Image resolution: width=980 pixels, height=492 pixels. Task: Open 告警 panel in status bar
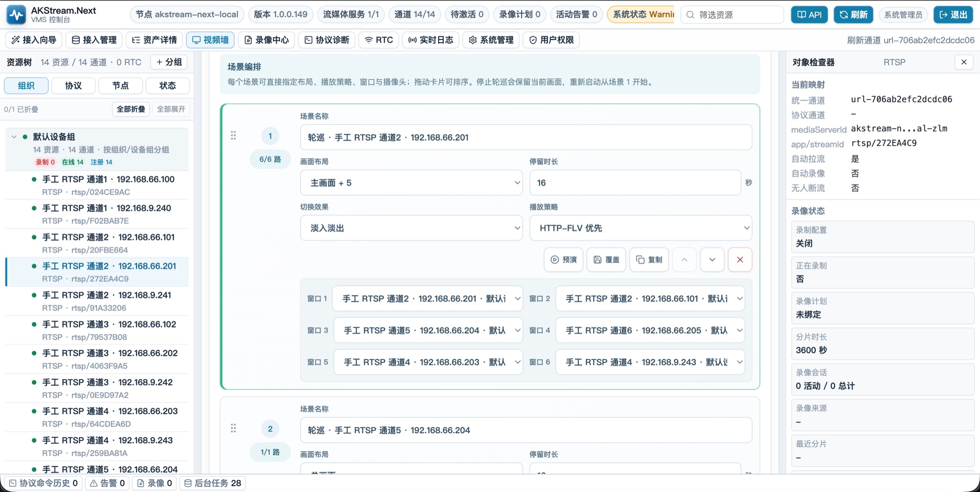pos(108,483)
